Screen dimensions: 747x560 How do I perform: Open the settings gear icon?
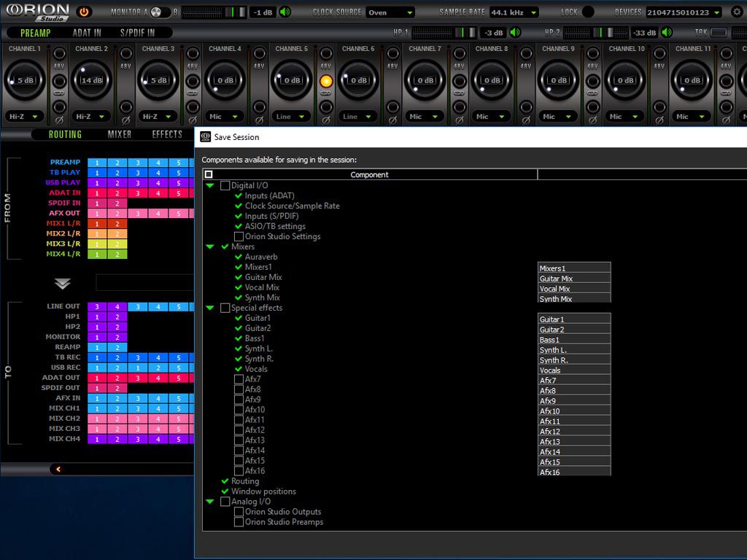737,12
